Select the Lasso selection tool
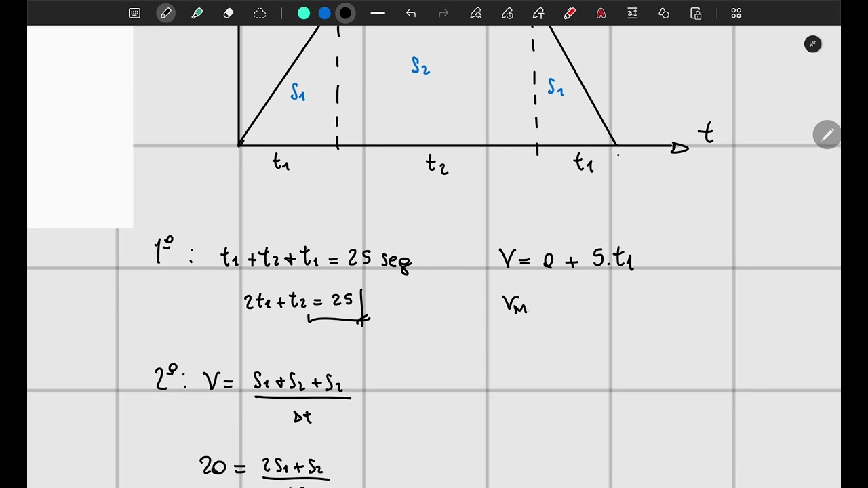This screenshot has height=488, width=868. pyautogui.click(x=260, y=13)
